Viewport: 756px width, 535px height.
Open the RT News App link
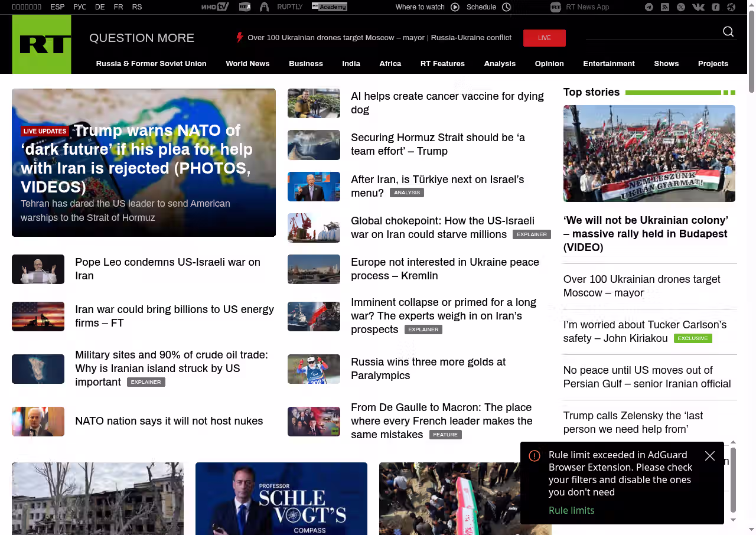coord(587,7)
